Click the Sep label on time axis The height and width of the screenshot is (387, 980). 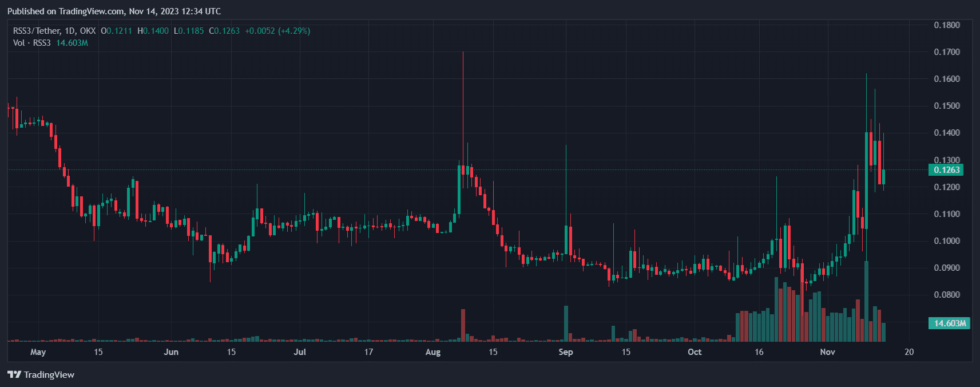(x=566, y=352)
